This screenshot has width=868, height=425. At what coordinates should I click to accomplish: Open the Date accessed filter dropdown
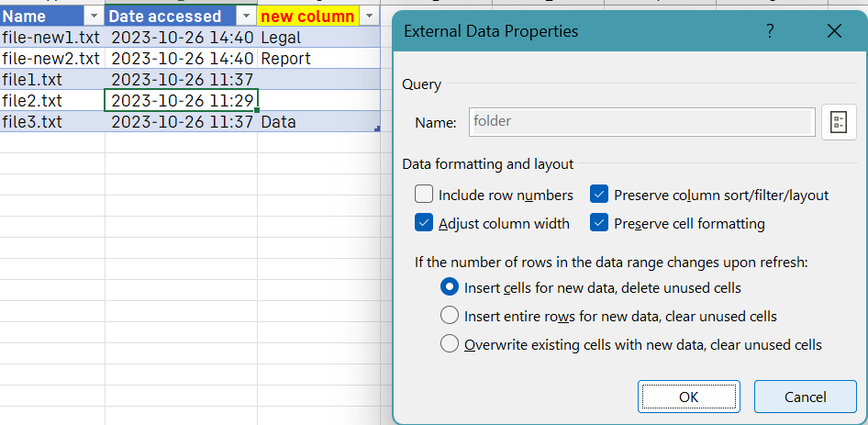(x=246, y=17)
